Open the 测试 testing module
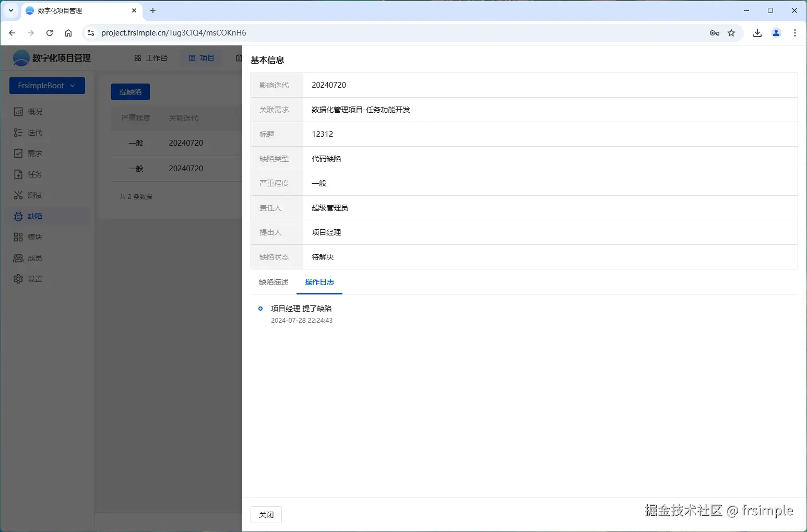Viewport: 807px width, 532px height. (34, 195)
